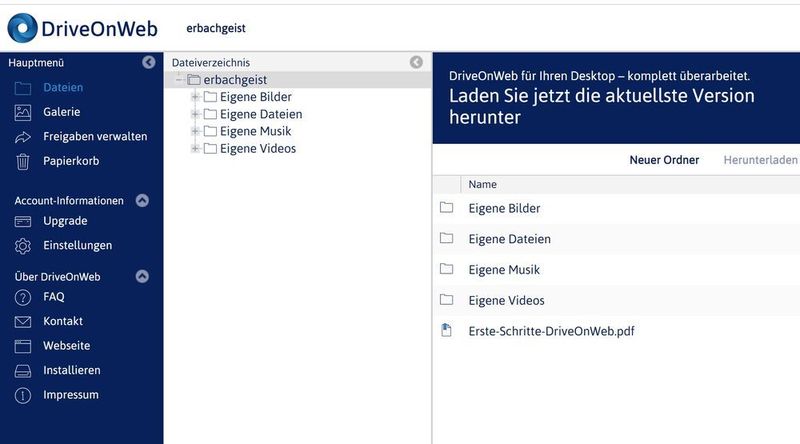Click folder icon next to Eigene Videos in tree
Screen dimensions: 800x444
[210, 149]
